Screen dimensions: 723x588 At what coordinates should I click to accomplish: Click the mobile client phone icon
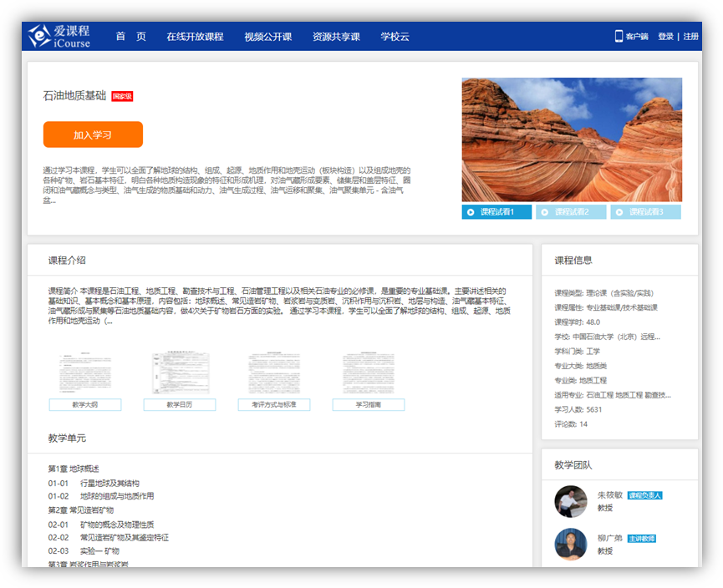pos(619,36)
